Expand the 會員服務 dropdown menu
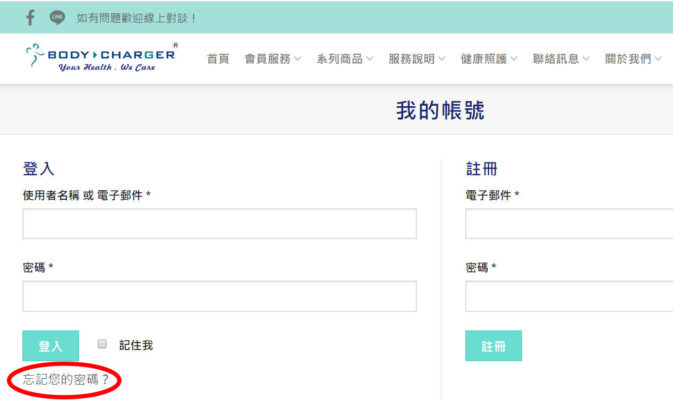 point(273,59)
